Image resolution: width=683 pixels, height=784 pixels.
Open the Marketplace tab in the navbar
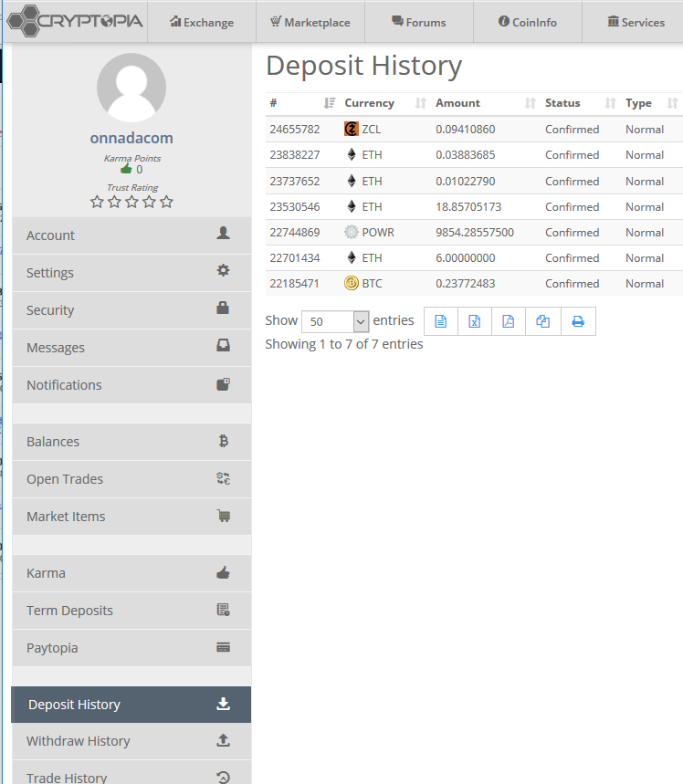point(310,22)
